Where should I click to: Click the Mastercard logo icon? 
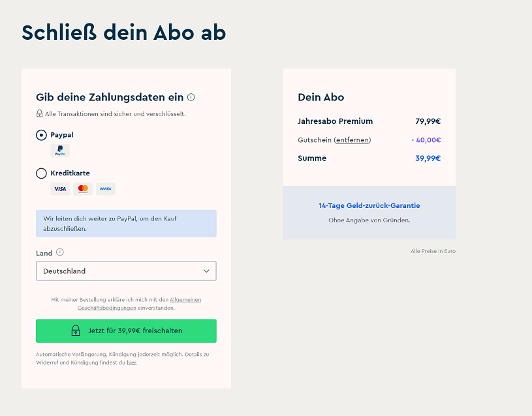(83, 189)
